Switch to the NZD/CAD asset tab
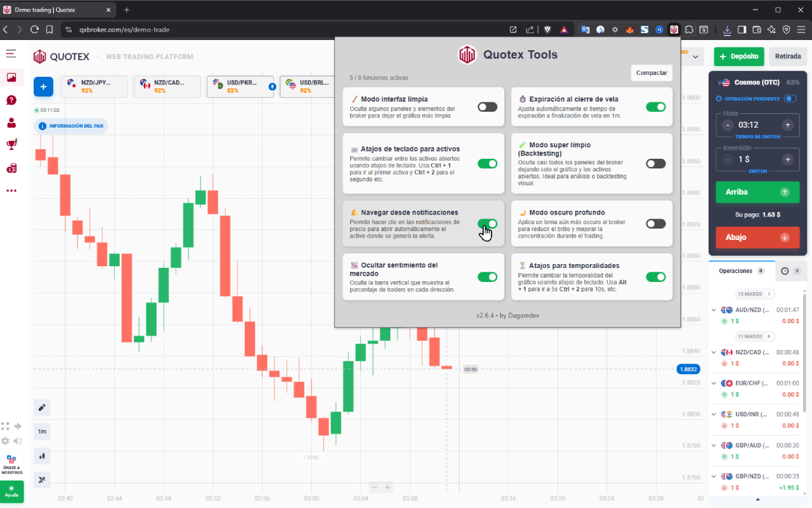Viewport: 812px width, 508px height. point(167,86)
